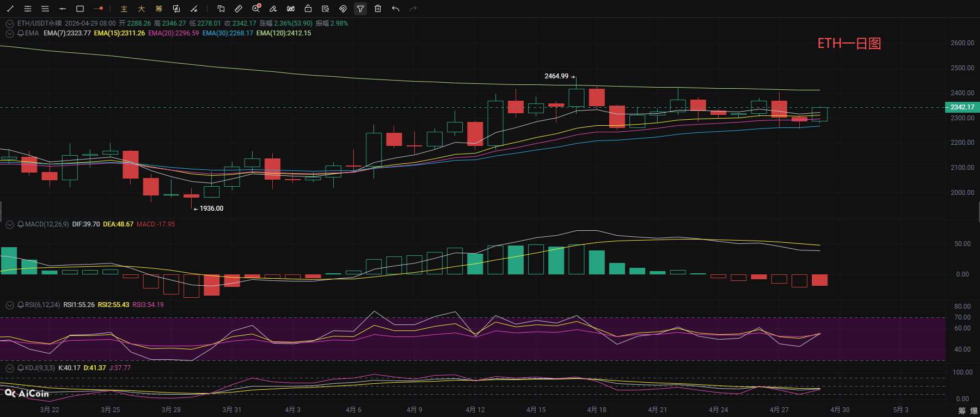
Task: Delete drawings with the trash icon
Action: coord(378,9)
